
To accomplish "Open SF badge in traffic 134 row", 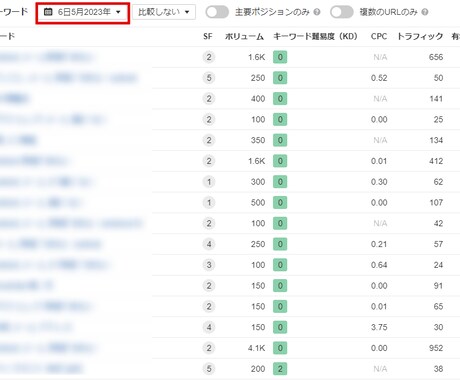I will coord(209,140).
